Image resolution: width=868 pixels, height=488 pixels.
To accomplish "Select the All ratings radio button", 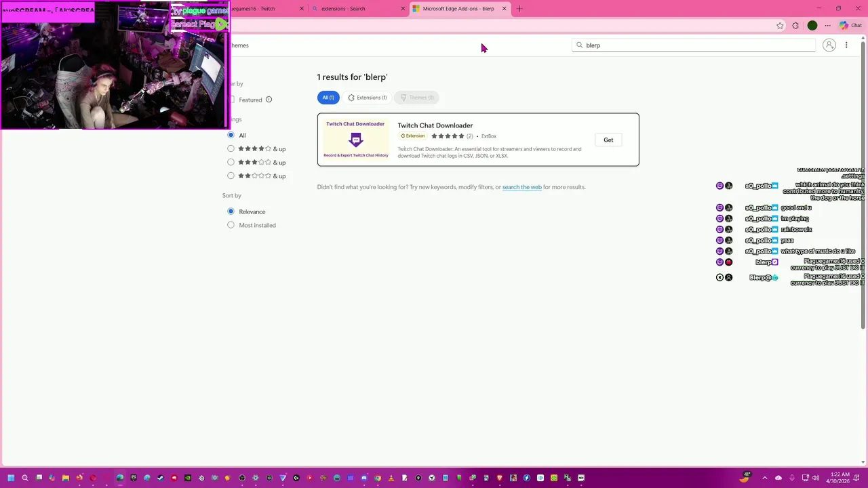I will 231,135.
